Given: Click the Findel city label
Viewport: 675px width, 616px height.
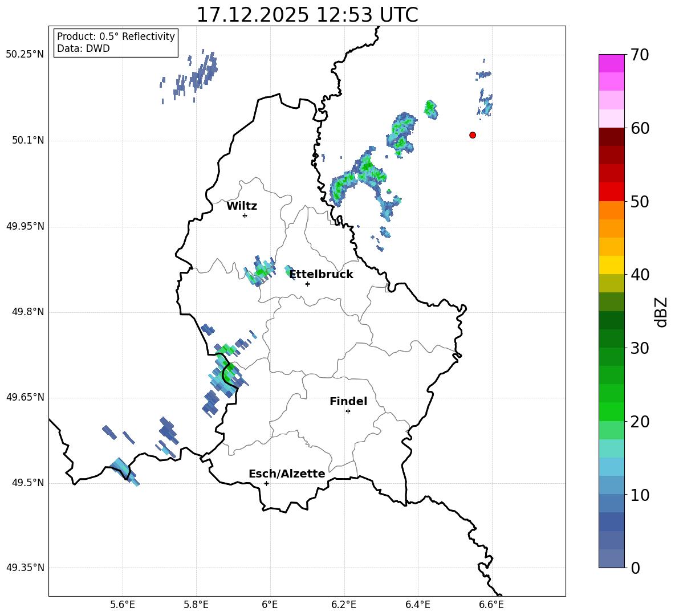Looking at the screenshot, I should tap(348, 401).
